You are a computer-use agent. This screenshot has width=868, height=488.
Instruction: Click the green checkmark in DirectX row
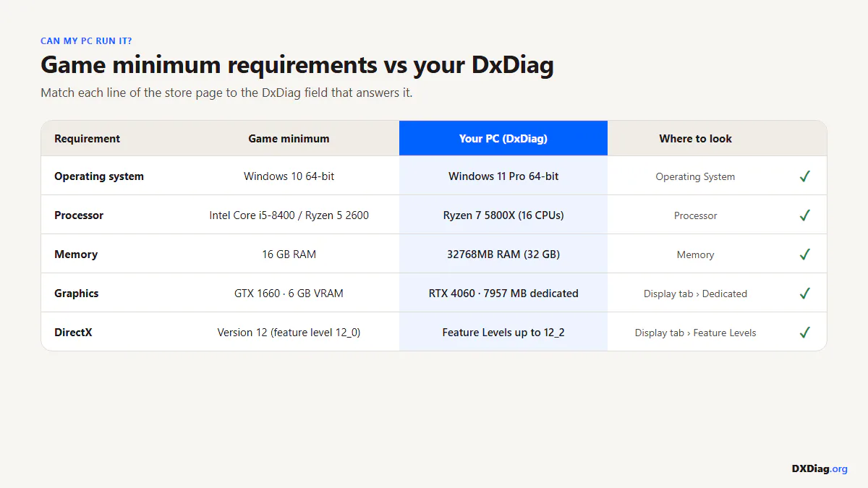tap(804, 333)
